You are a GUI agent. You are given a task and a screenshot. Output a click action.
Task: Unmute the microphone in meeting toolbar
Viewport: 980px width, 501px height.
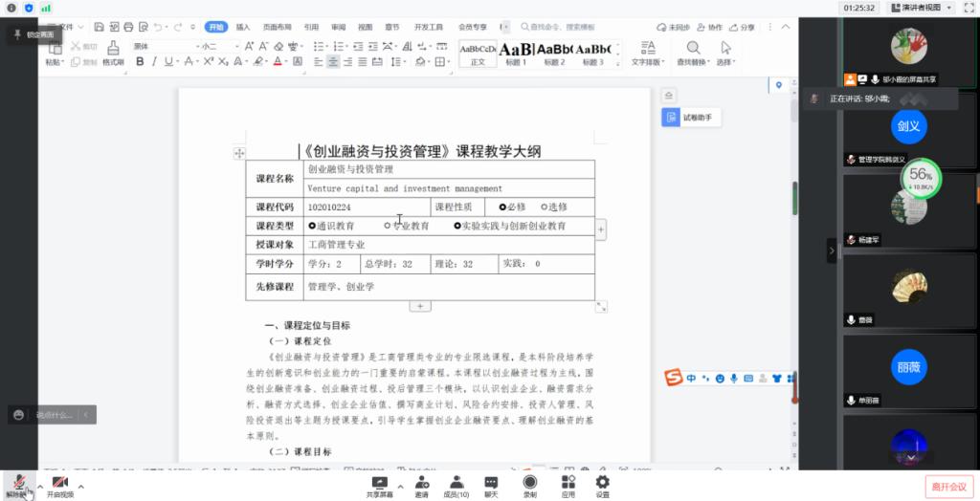pyautogui.click(x=18, y=484)
